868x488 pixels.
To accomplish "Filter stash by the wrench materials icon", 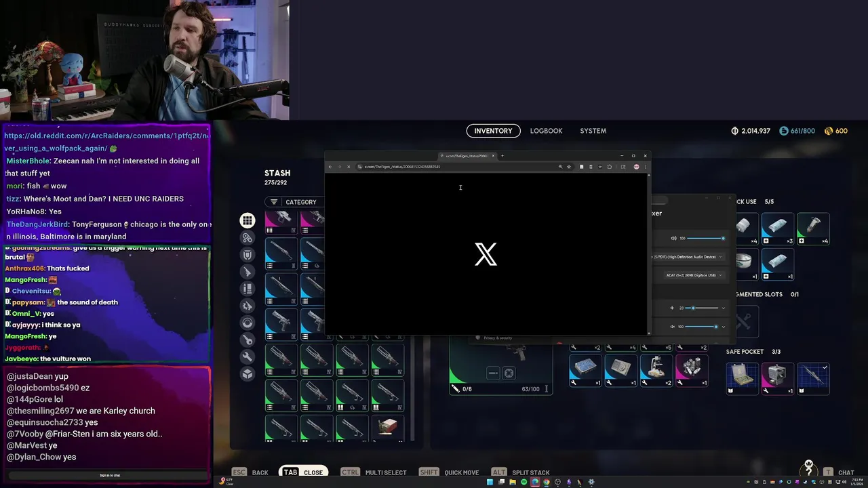I will pyautogui.click(x=248, y=357).
